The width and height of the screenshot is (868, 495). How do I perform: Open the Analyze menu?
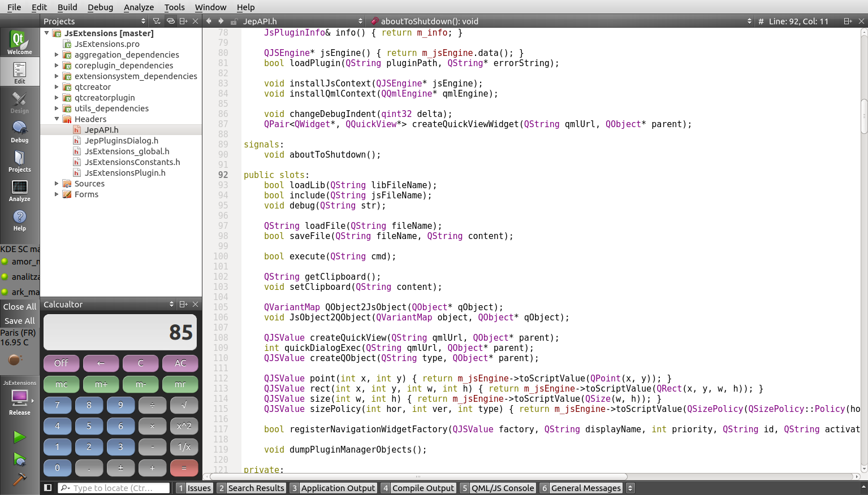139,7
